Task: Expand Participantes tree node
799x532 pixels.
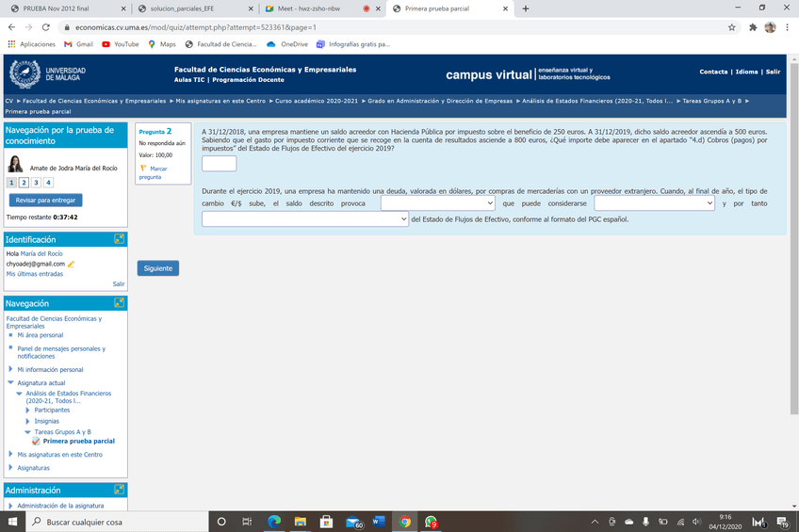Action: pyautogui.click(x=28, y=410)
